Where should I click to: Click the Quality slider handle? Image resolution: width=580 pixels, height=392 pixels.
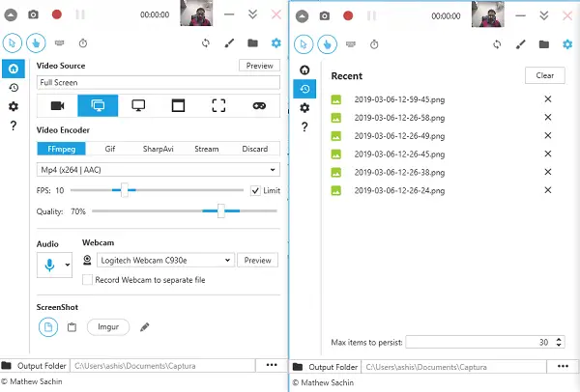click(x=221, y=210)
